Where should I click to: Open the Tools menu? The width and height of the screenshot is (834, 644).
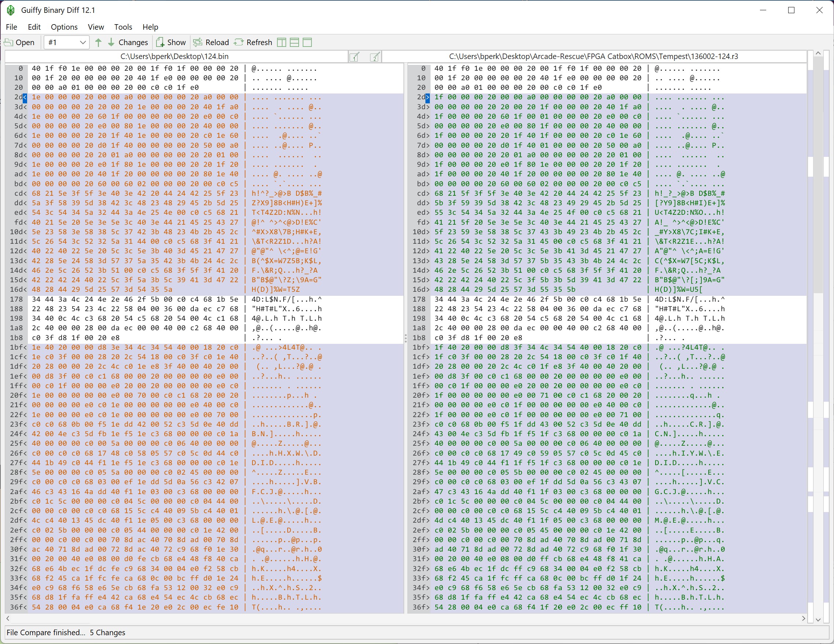click(123, 27)
